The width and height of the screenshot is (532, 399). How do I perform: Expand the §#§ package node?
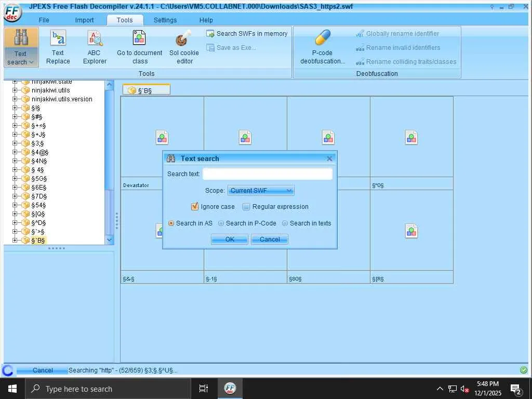coord(15,117)
